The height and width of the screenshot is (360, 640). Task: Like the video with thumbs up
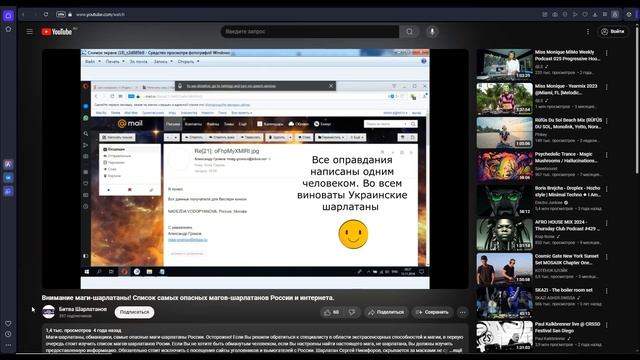(x=332, y=312)
